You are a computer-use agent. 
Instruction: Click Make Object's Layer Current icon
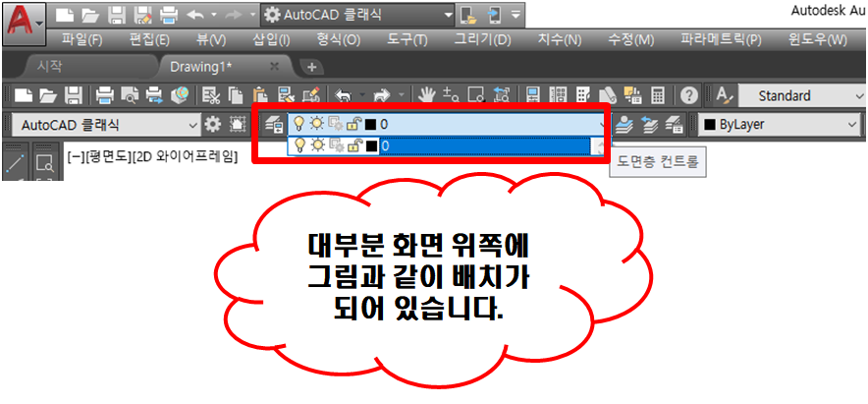pos(626,125)
